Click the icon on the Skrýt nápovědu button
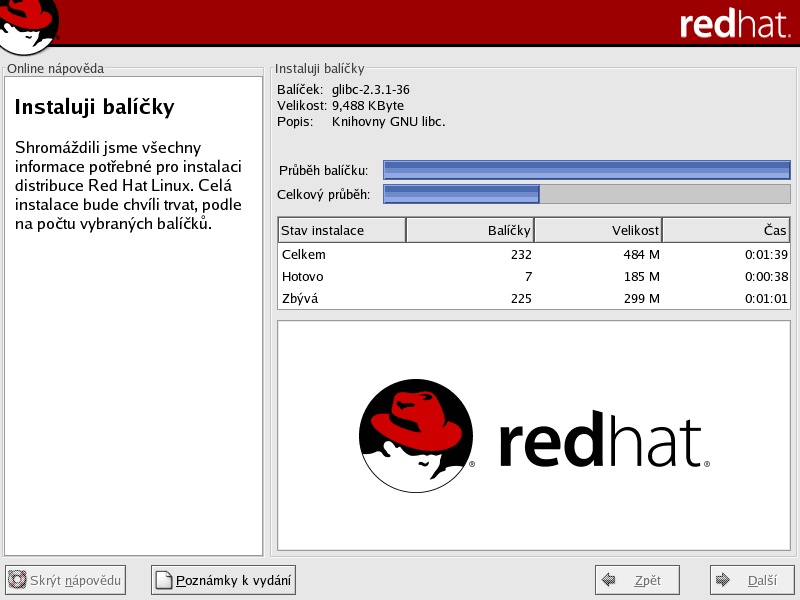The width and height of the screenshot is (800, 600). (18, 580)
